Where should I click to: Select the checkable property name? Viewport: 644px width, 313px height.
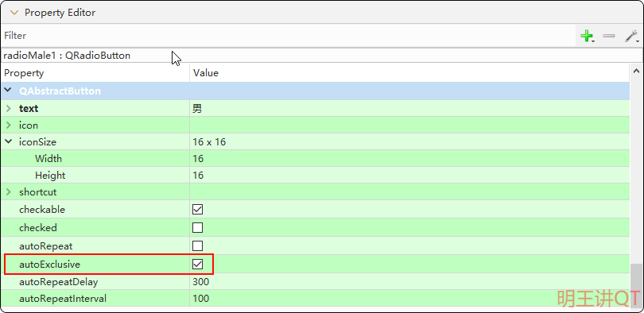(42, 210)
